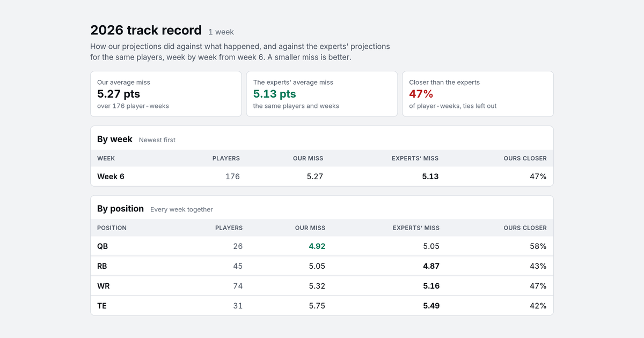Click the 'Every week together' note
644x338 pixels.
point(181,210)
